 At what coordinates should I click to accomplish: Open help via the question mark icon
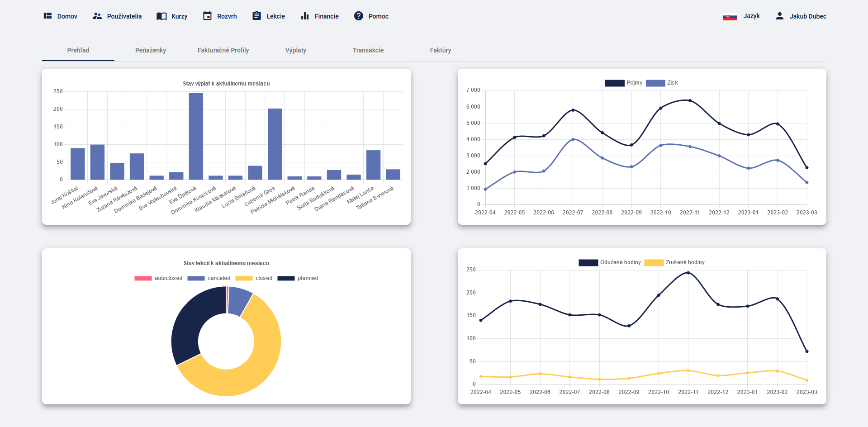pos(359,16)
